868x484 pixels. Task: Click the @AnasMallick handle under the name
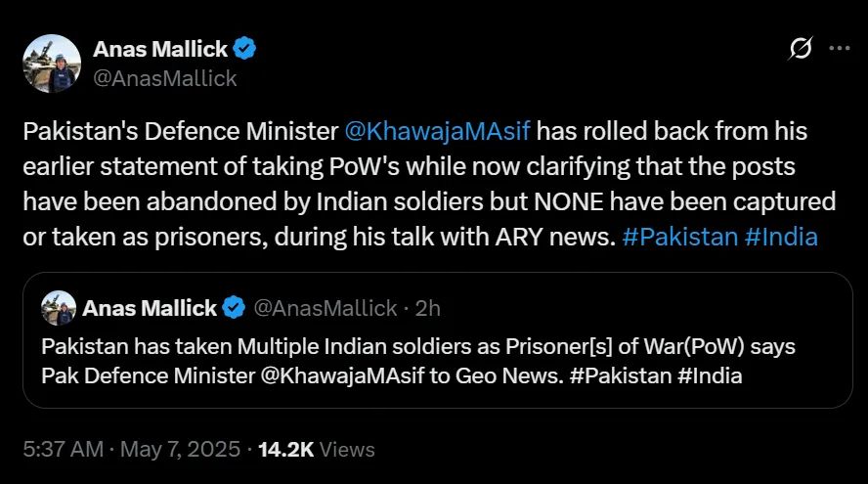point(164,78)
